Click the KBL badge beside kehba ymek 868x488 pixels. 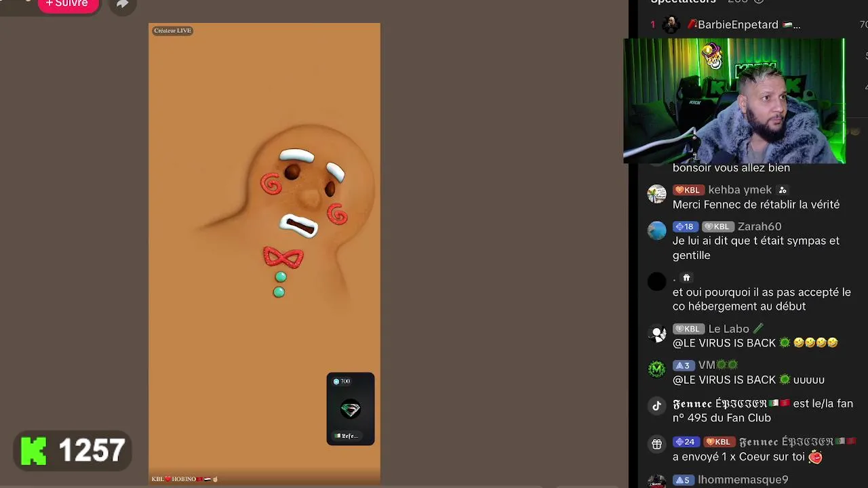pos(688,190)
